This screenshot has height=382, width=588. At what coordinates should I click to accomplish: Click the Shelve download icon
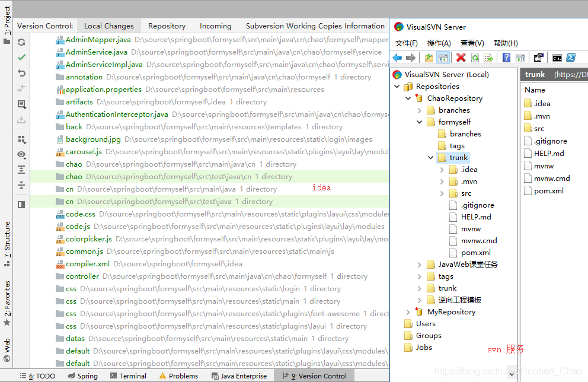21,119
